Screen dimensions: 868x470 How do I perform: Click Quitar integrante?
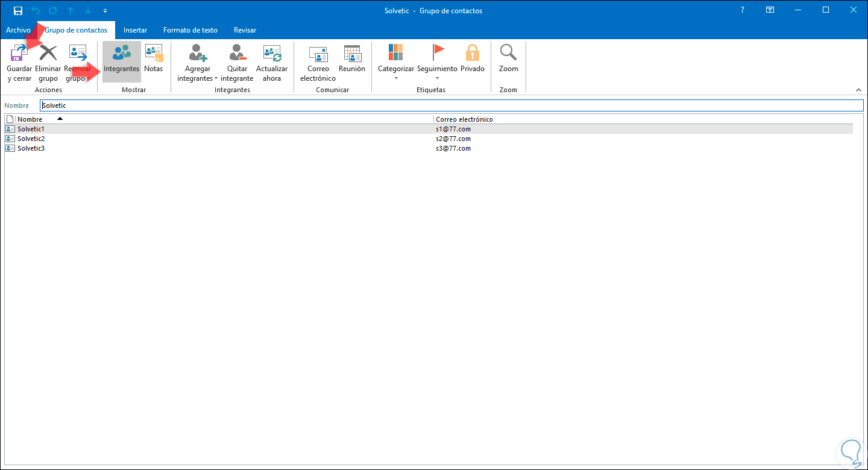point(237,63)
